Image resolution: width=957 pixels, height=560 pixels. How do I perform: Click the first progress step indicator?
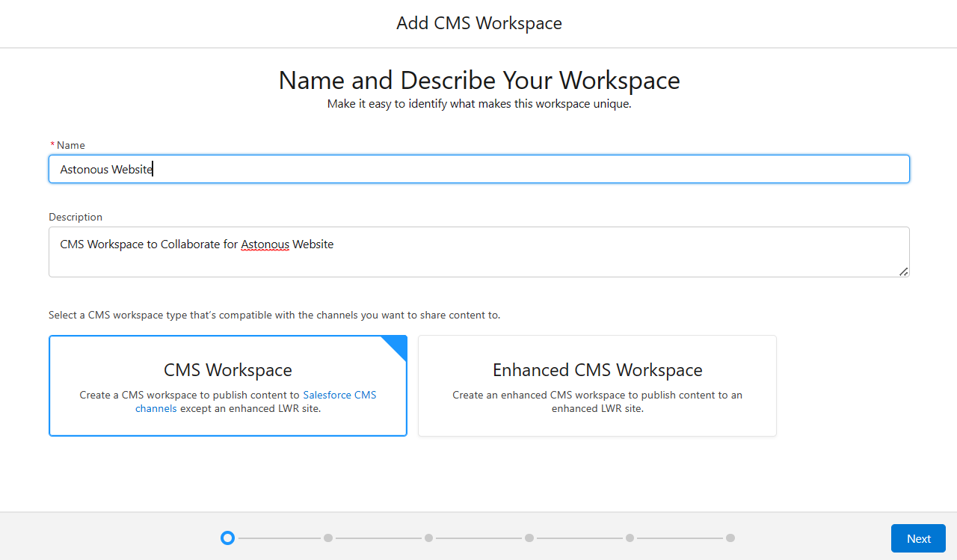point(228,538)
